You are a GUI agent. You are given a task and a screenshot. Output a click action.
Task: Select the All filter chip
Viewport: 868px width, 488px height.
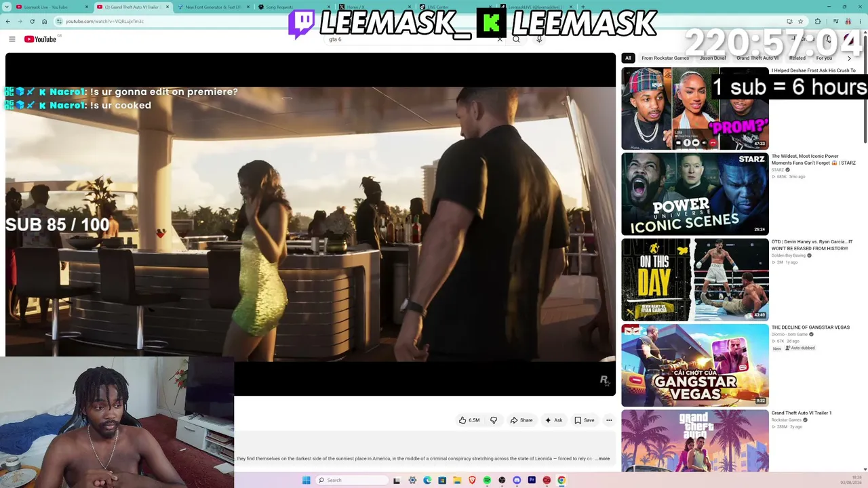point(628,58)
